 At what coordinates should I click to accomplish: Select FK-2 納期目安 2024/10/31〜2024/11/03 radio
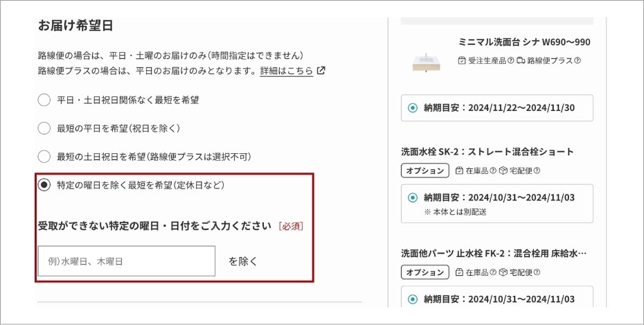(x=413, y=299)
